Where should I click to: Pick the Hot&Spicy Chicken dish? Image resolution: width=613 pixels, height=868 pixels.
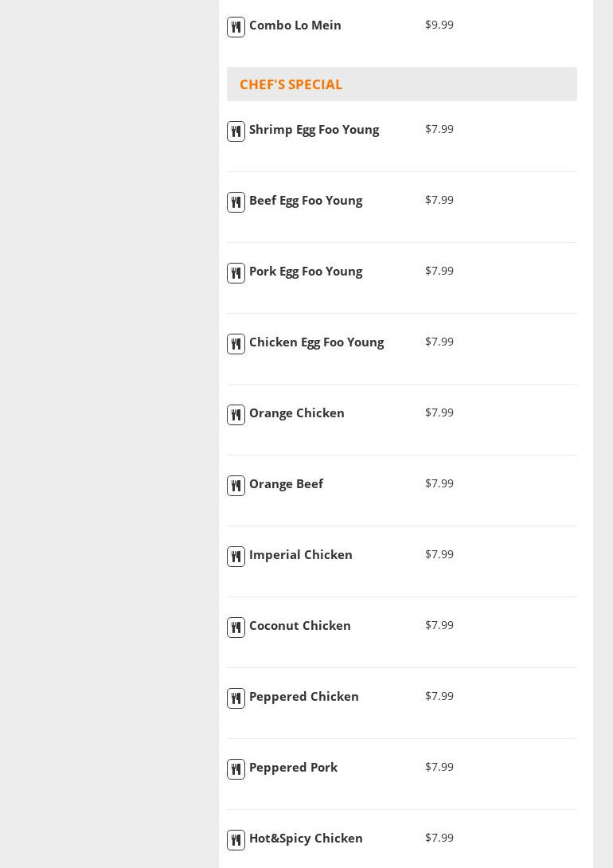(306, 838)
